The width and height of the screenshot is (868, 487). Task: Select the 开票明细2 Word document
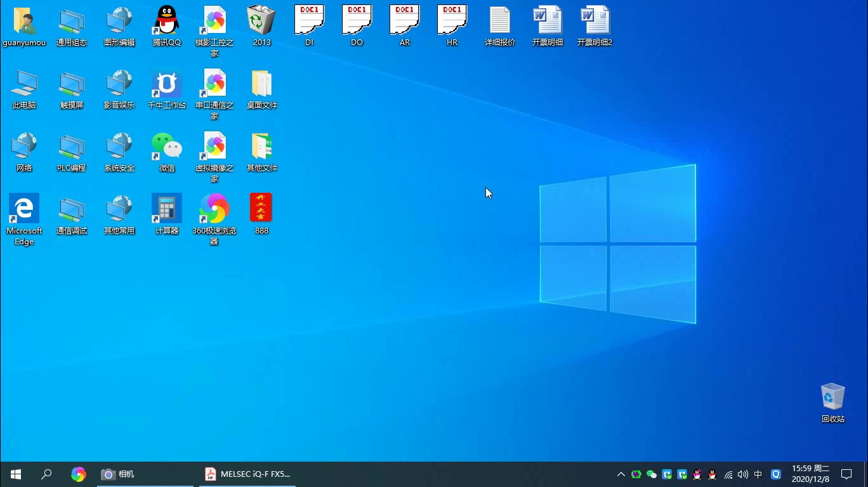595,27
